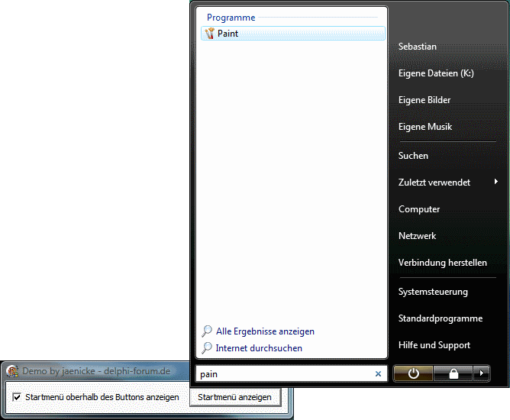
Task: Clear the search box with the X icon
Action: click(x=378, y=374)
